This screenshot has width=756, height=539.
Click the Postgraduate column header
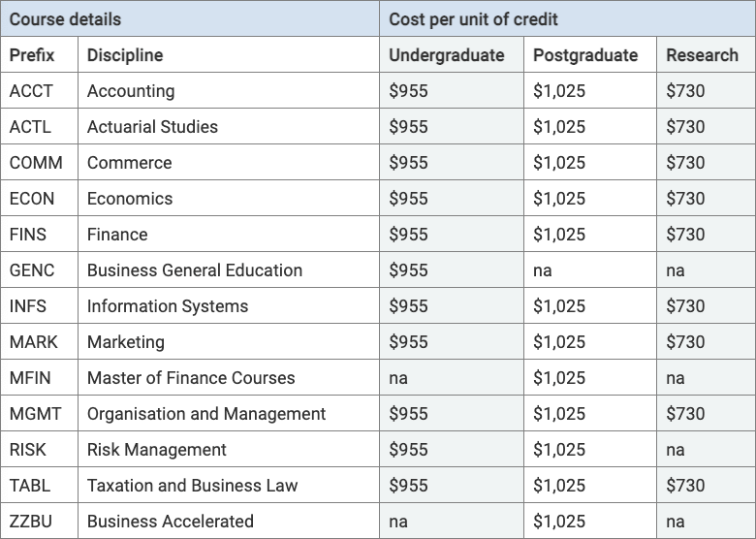coord(585,55)
